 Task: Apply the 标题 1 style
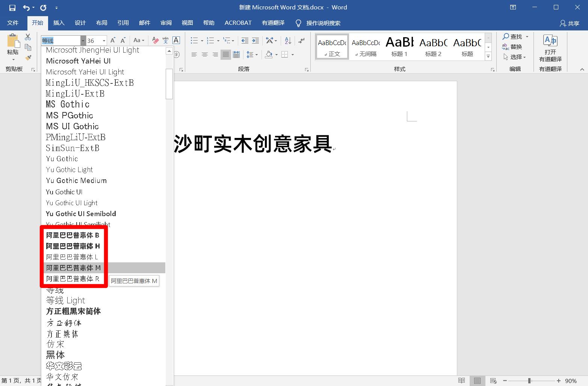tap(399, 46)
